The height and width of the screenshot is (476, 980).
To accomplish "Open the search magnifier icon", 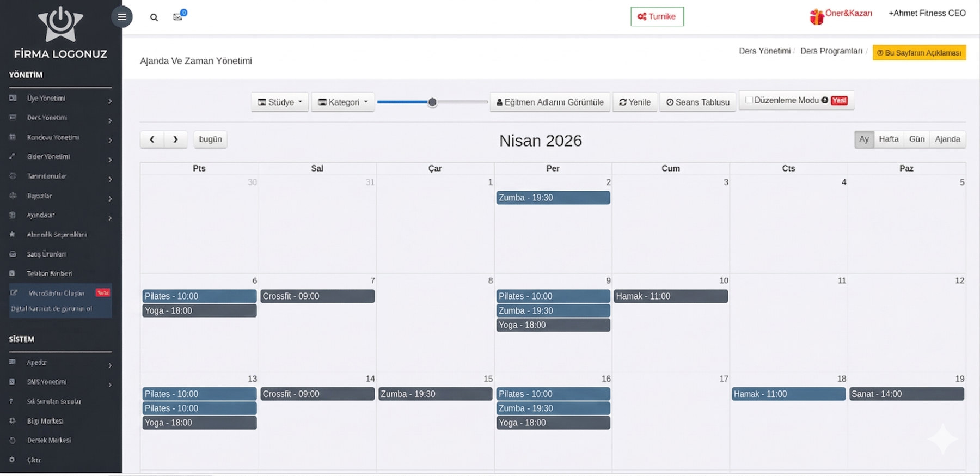I will pos(154,17).
